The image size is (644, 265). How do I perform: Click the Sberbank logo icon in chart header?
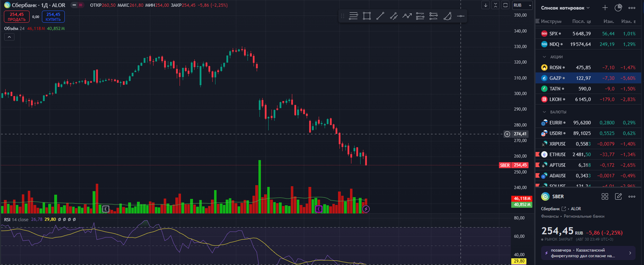click(7, 5)
